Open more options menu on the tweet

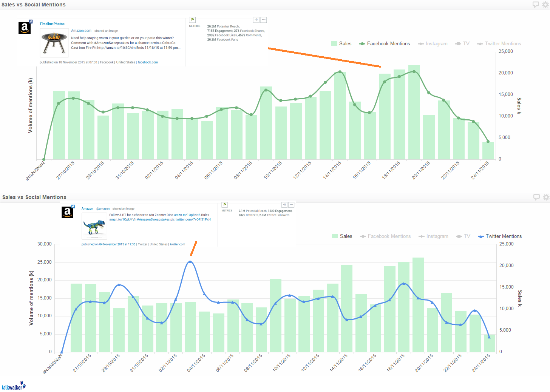pos(291,205)
